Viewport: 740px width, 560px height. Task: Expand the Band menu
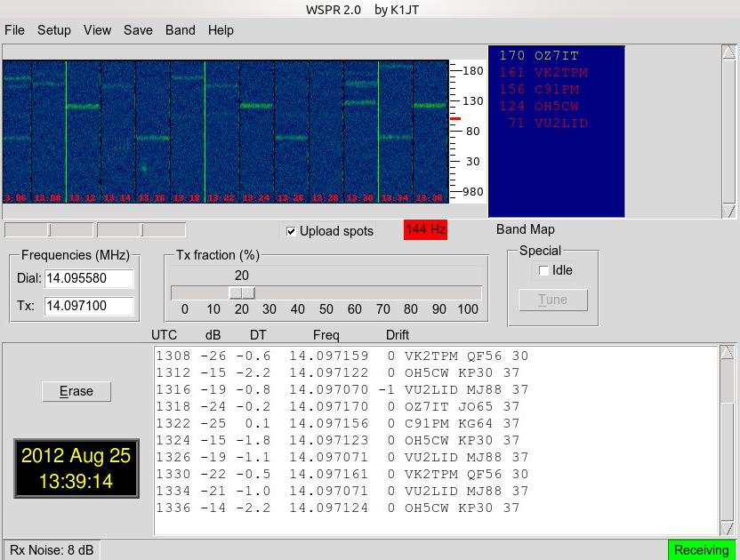click(x=180, y=30)
